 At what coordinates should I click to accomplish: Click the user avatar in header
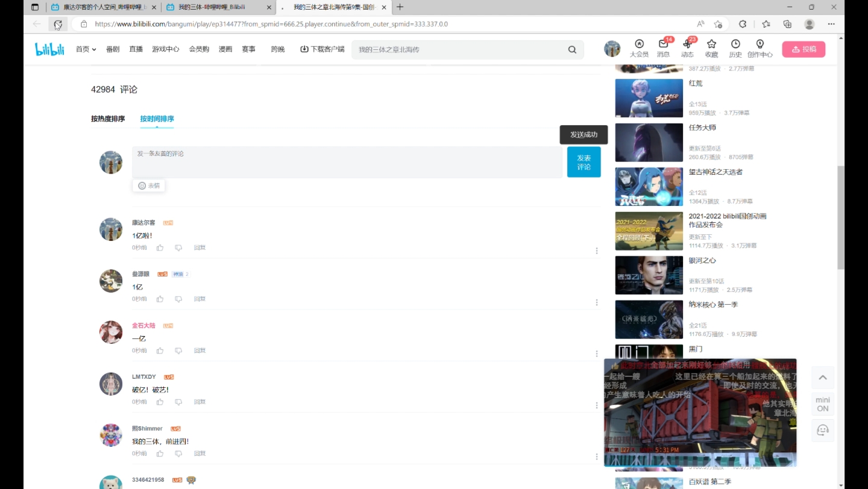click(x=612, y=49)
